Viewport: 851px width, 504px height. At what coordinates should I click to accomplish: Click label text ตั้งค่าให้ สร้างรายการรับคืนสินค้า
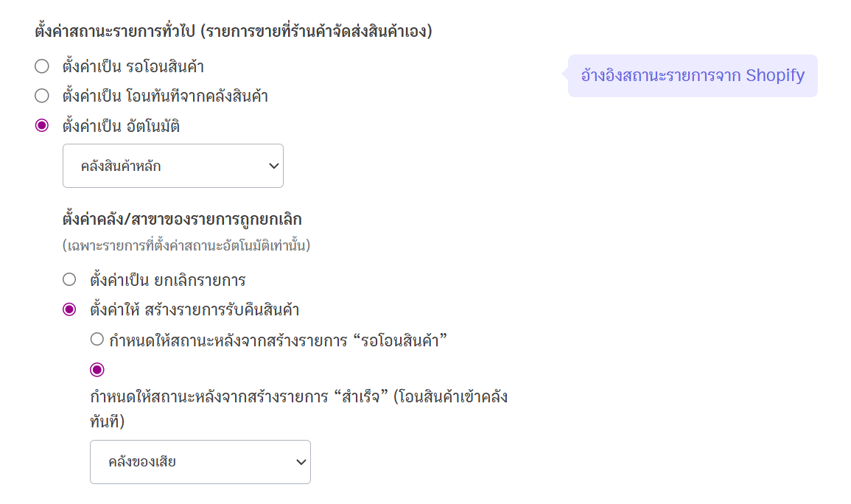tap(195, 309)
